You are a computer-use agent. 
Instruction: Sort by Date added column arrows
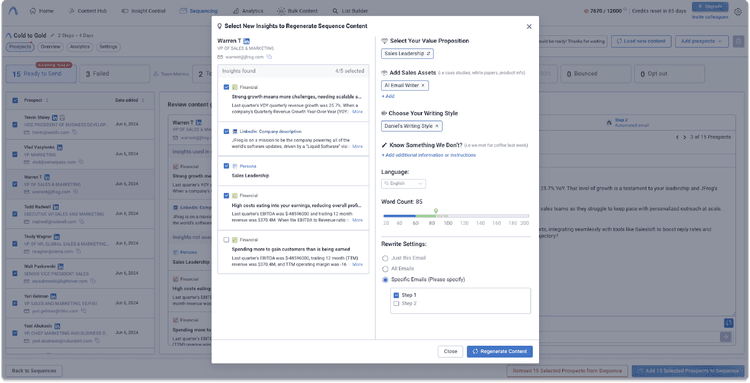[143, 100]
